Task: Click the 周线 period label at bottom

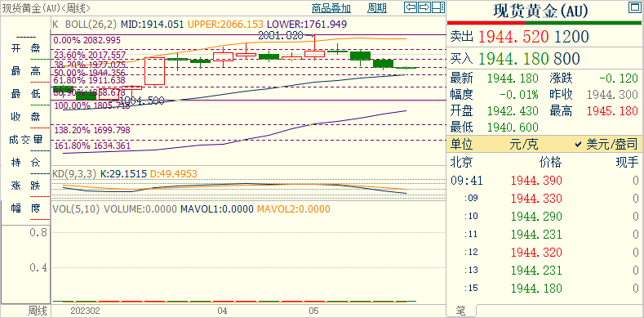Action: [x=38, y=310]
